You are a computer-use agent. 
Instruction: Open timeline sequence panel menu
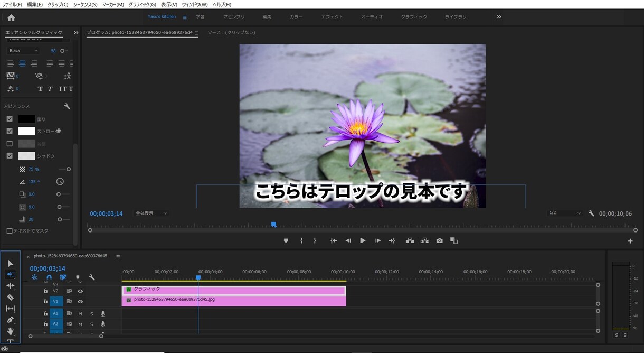[118, 256]
